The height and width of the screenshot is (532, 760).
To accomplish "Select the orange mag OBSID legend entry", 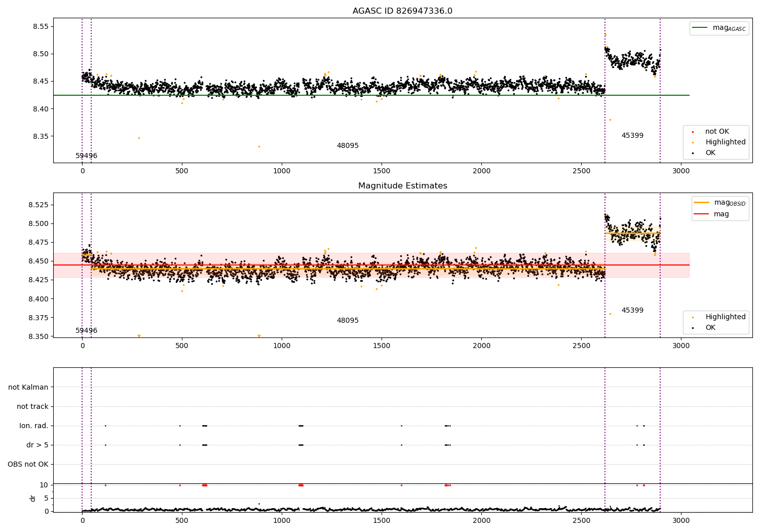I will tap(719, 203).
